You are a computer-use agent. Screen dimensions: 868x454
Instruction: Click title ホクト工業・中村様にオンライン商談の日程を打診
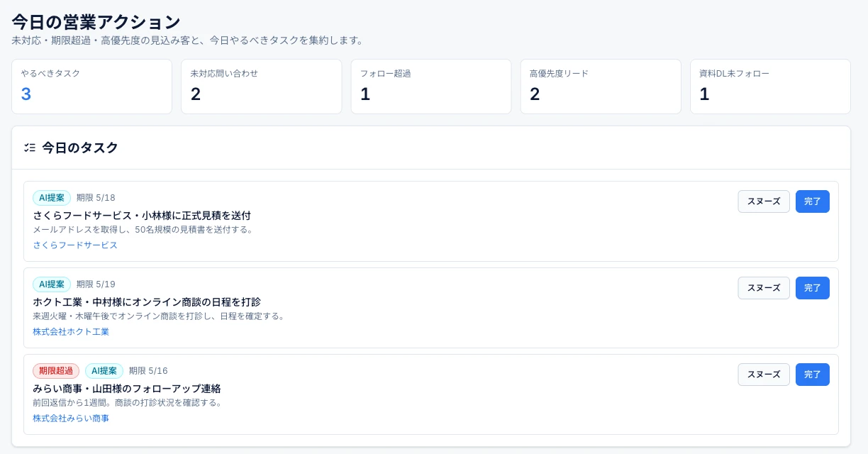[147, 301]
